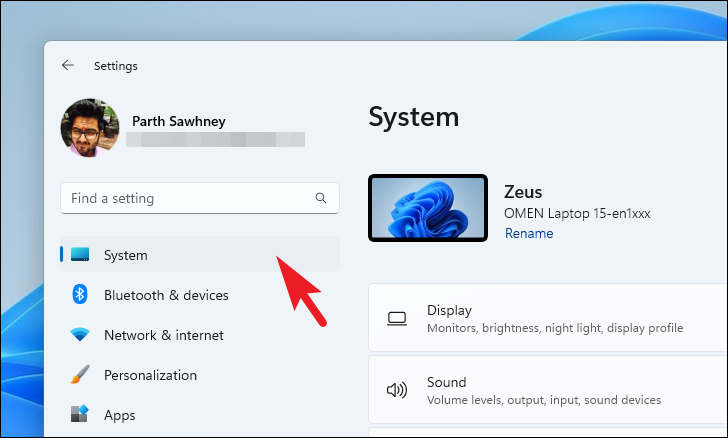This screenshot has width=728, height=438.
Task: Click the Find a setting search box
Action: [200, 198]
